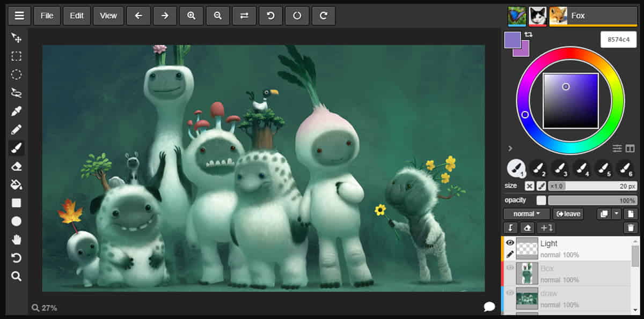Select the eyedropper color picker tool
The height and width of the screenshot is (319, 644).
(17, 111)
